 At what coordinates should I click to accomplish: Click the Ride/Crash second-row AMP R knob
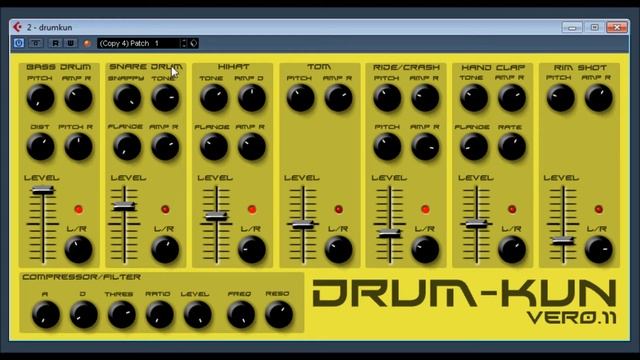(425, 147)
